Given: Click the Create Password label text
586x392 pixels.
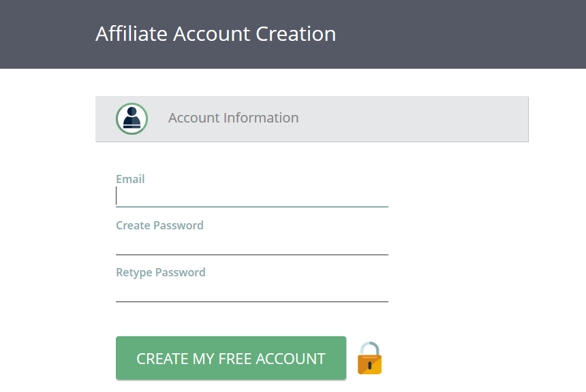Looking at the screenshot, I should click(x=159, y=225).
